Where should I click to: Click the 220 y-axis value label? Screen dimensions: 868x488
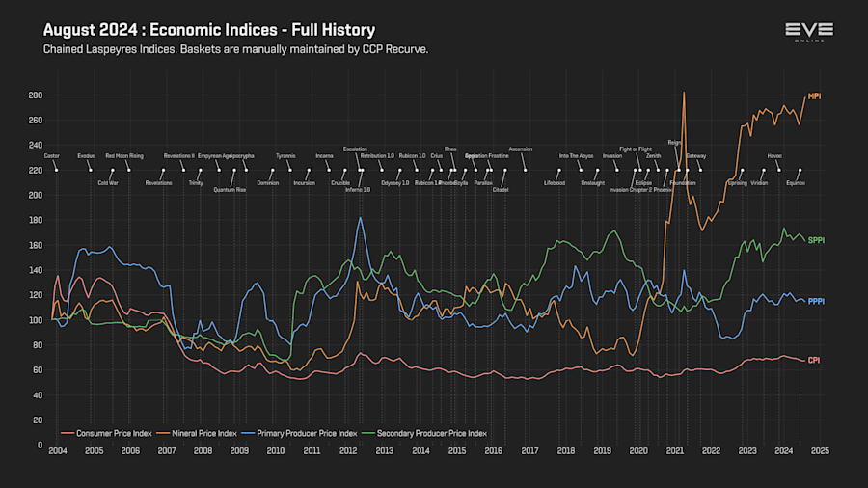[36, 171]
